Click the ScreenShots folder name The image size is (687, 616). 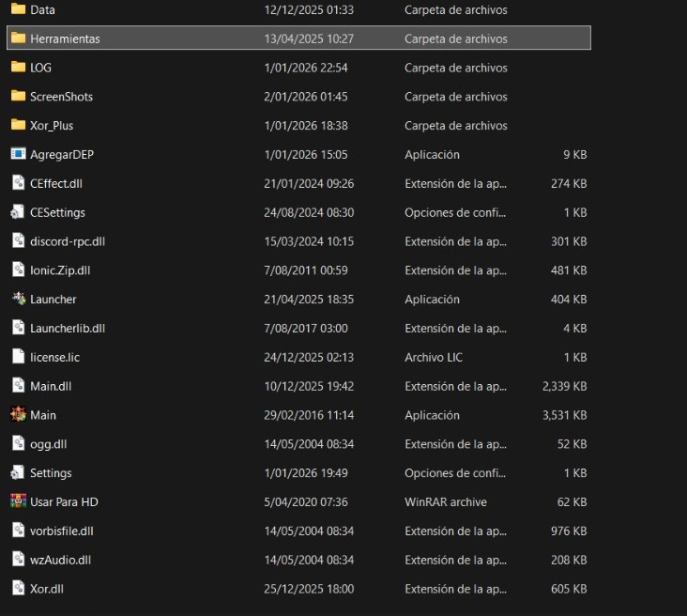coord(61,97)
